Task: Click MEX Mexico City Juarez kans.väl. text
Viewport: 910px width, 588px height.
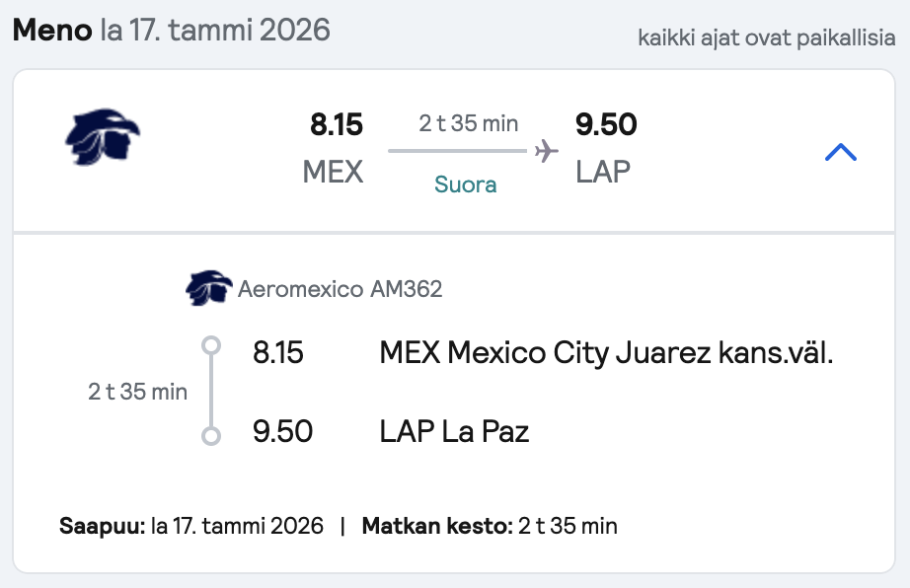Action: 606,352
